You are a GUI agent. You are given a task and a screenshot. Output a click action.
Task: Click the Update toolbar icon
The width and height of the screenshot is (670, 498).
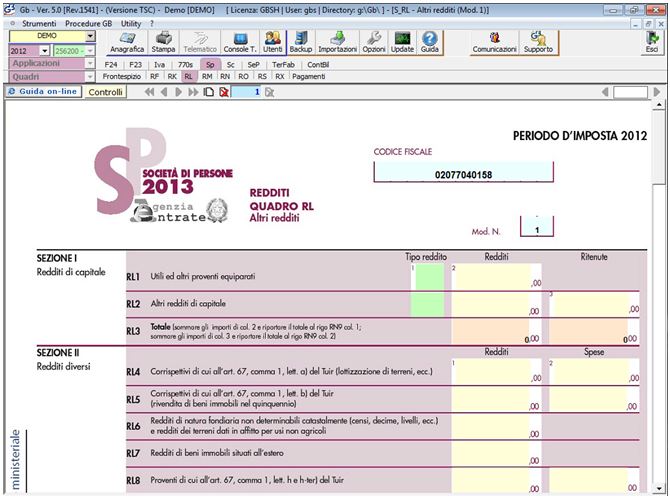tap(402, 43)
